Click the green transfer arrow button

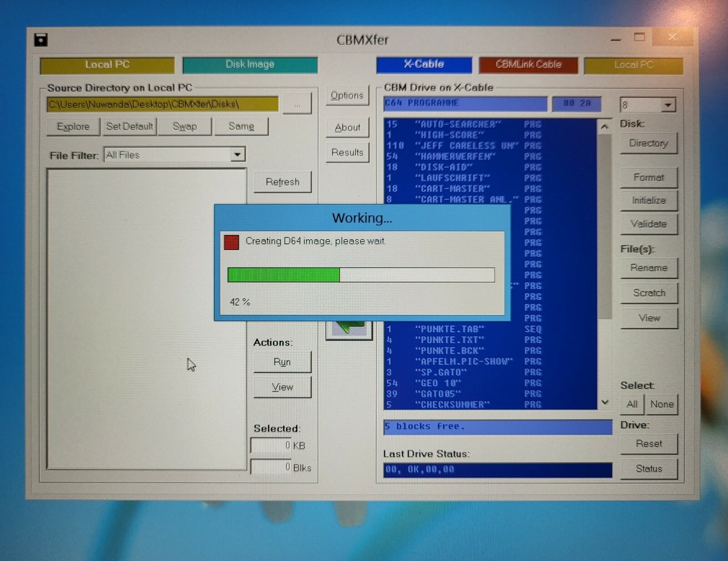point(349,329)
